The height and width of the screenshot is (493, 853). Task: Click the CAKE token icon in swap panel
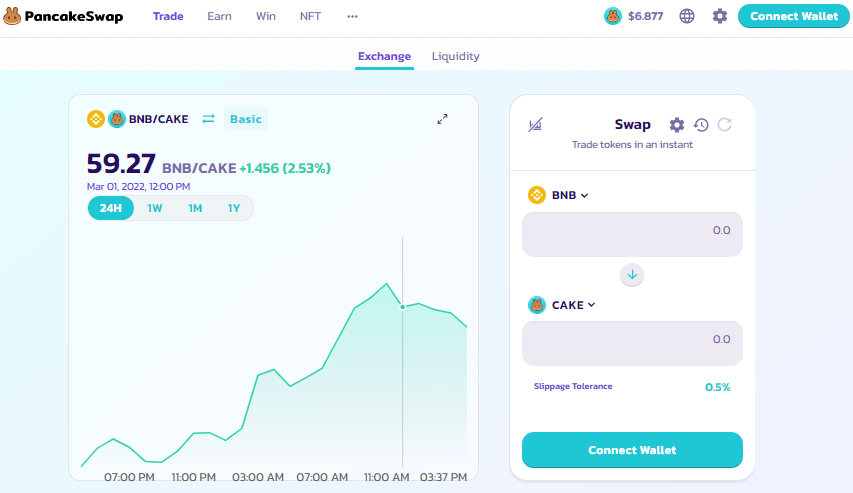(x=537, y=305)
